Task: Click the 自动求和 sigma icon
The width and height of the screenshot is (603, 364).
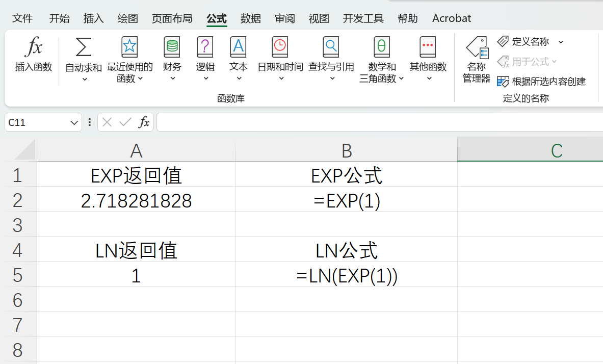Action: coord(84,47)
